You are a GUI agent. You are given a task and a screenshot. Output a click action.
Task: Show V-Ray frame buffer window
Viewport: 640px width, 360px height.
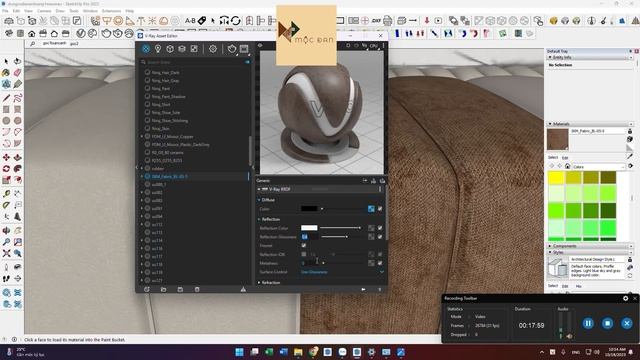click(244, 49)
